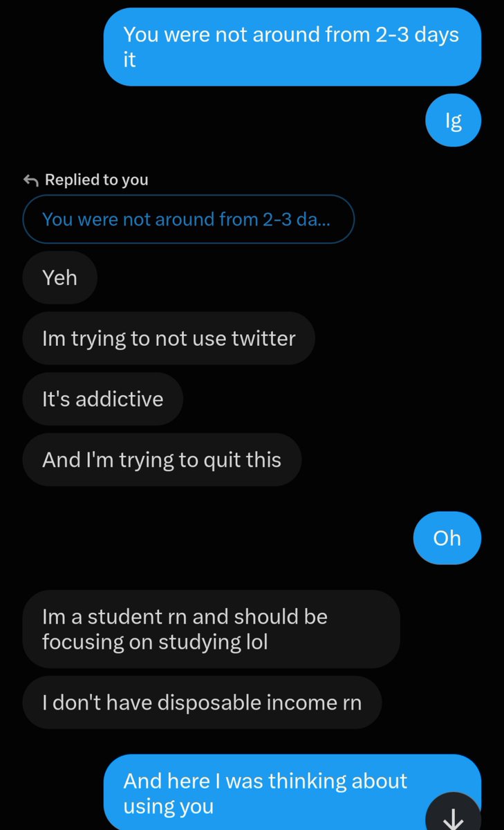Select the sent message 'You were not around from 2-3 days it'

[x=292, y=47]
